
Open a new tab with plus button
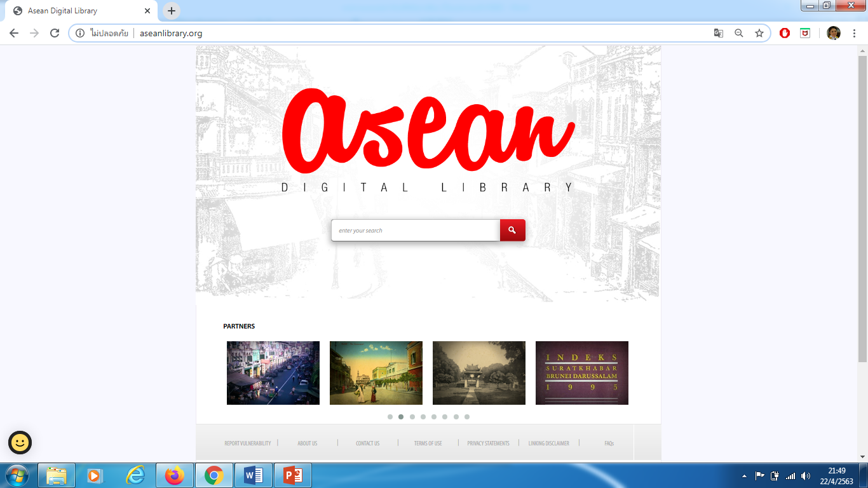coord(172,11)
